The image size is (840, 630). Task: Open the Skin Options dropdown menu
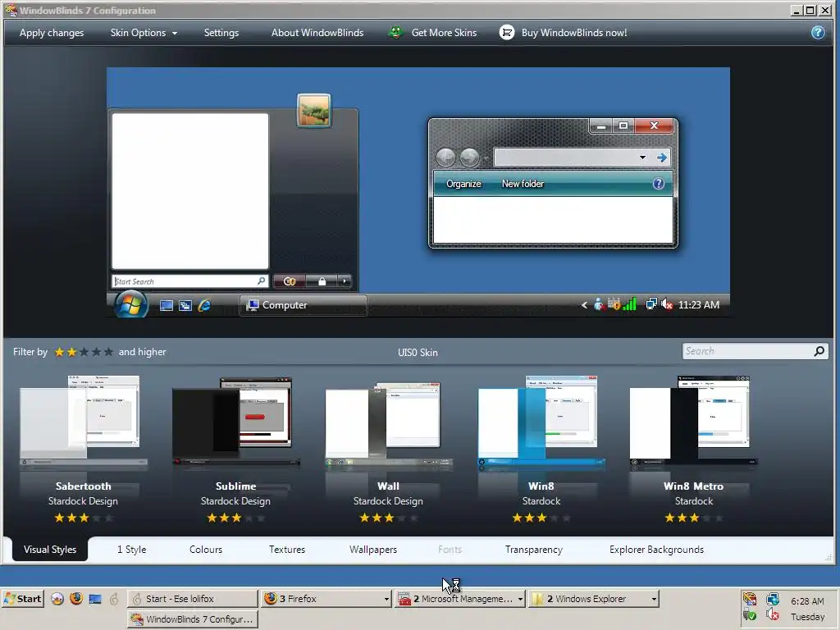click(144, 33)
